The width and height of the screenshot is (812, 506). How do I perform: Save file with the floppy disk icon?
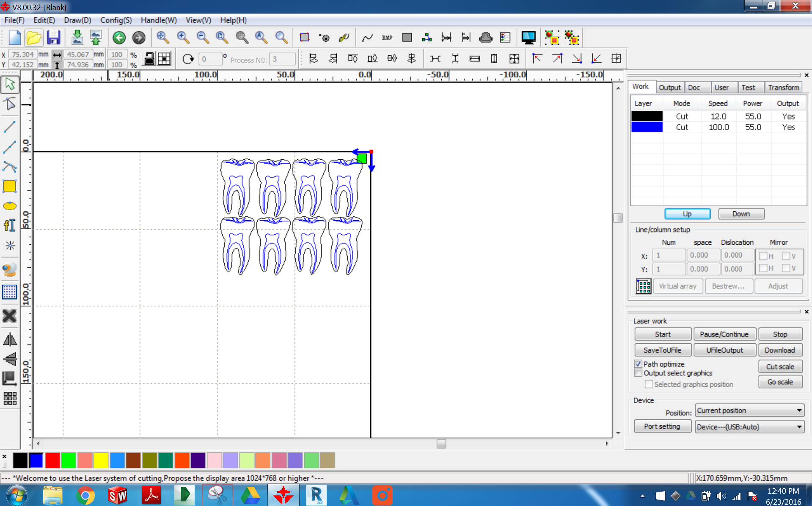click(53, 38)
